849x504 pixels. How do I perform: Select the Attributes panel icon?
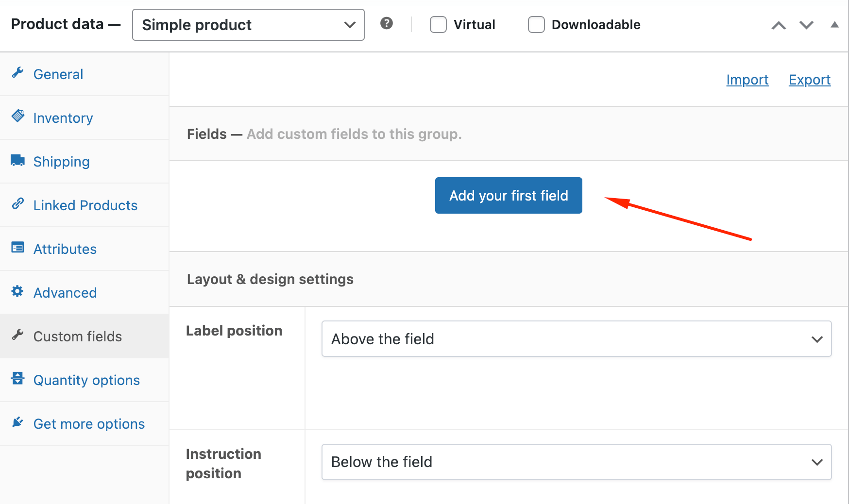(17, 248)
